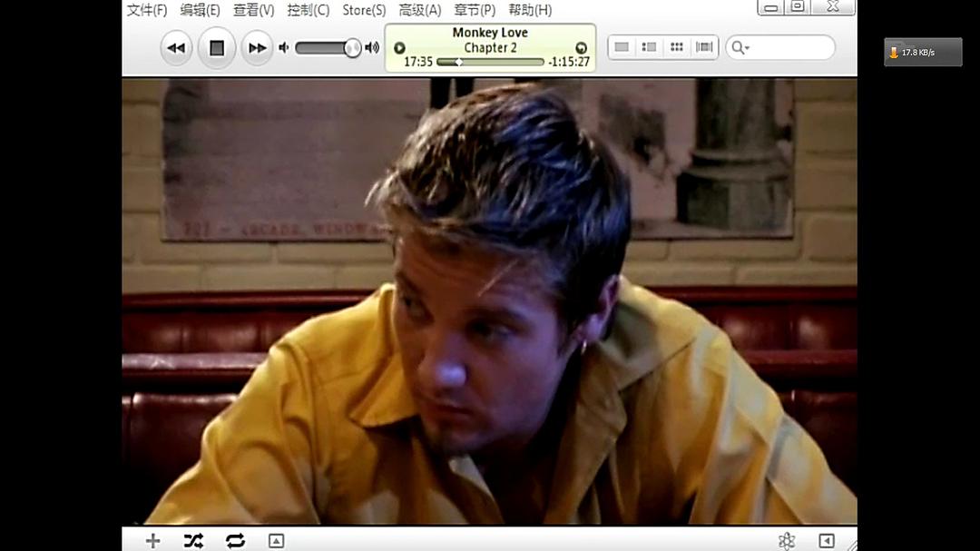Switch to Cover Flow view

click(x=704, y=47)
